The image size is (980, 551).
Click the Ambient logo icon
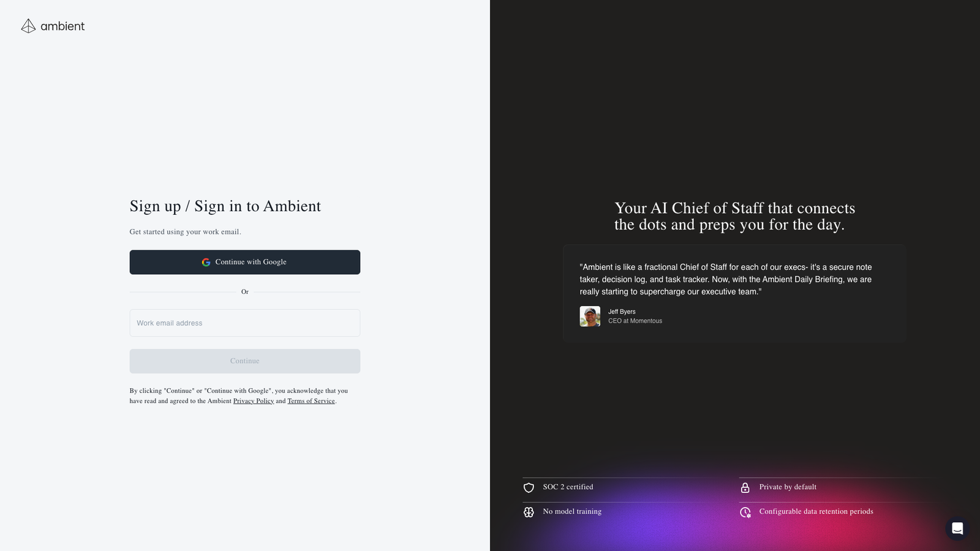coord(28,26)
